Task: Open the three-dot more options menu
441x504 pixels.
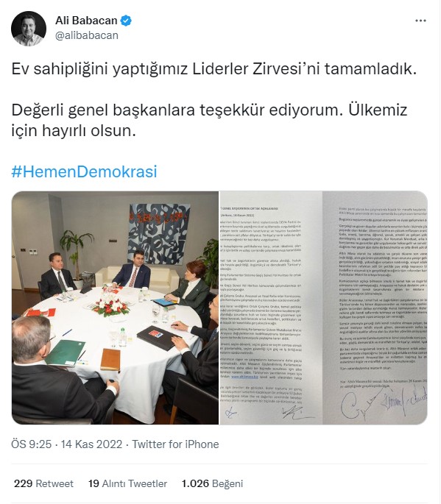Action: point(420,21)
